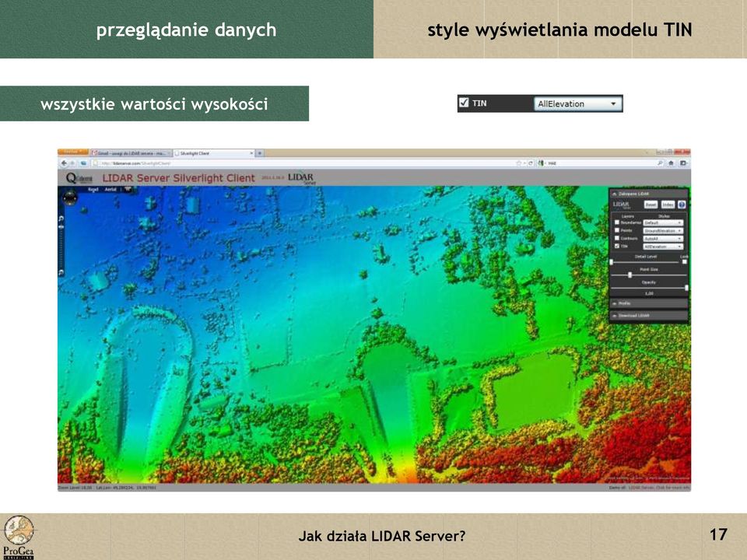The image size is (747, 560).
Task: Focus the lidarserver.com address bar
Action: (x=303, y=163)
